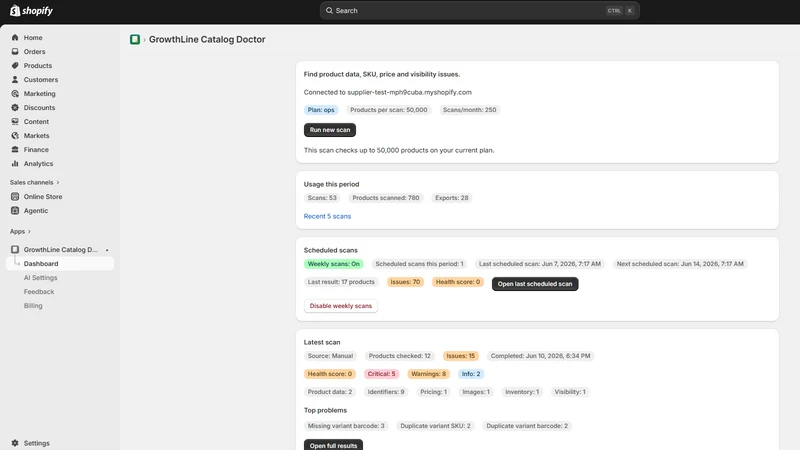Click the Settings label in sidebar
The image size is (800, 450).
(37, 443)
